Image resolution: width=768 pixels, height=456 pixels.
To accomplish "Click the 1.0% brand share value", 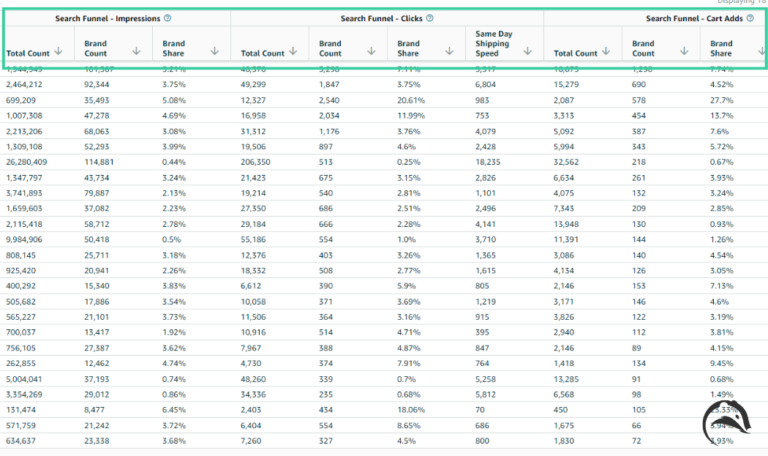I will tap(407, 240).
